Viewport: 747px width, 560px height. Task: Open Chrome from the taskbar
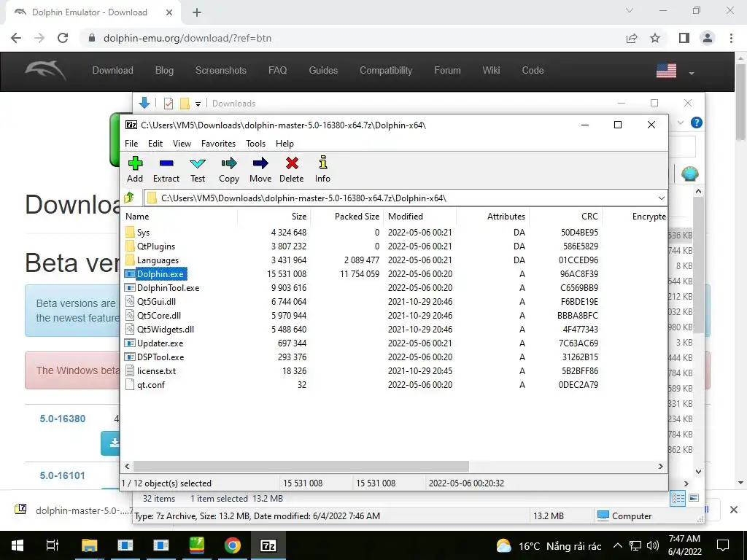click(233, 545)
